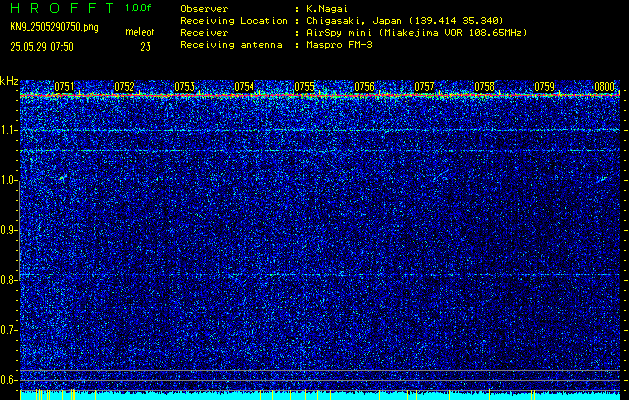Click the meteor count label
629x400 pixels.
pos(139,32)
